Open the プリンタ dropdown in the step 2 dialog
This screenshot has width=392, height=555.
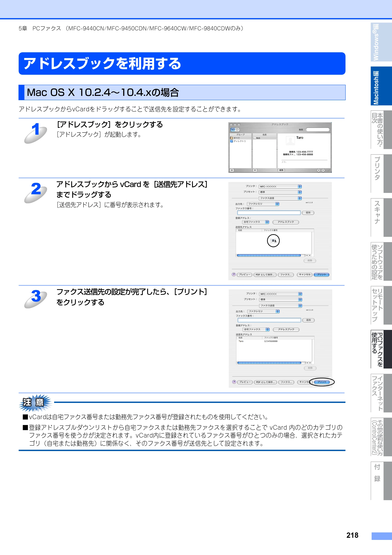pos(280,187)
